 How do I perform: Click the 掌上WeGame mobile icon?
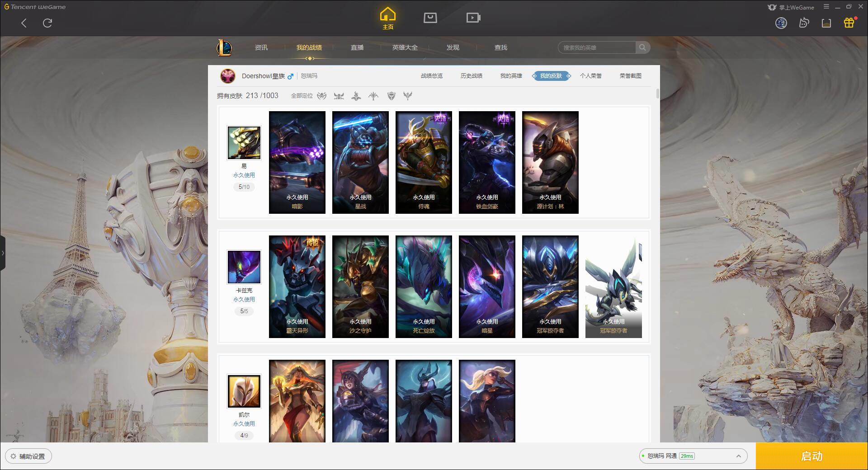[x=772, y=7]
